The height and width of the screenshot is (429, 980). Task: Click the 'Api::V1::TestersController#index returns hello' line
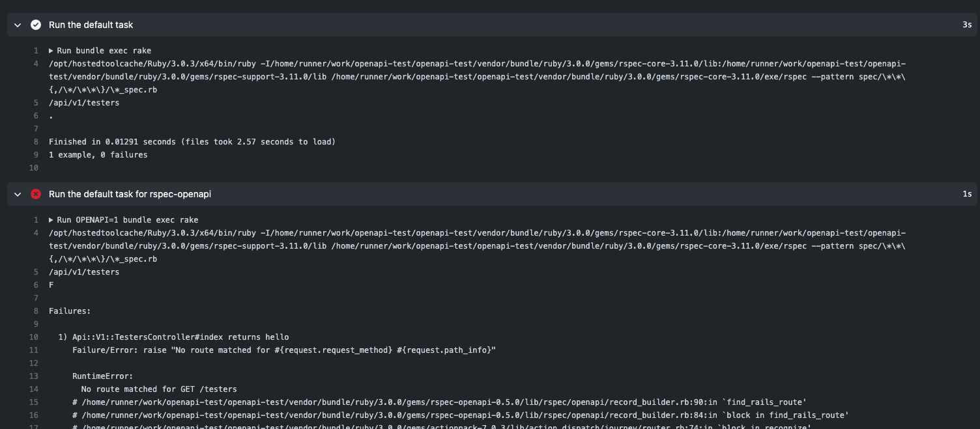[x=173, y=337]
